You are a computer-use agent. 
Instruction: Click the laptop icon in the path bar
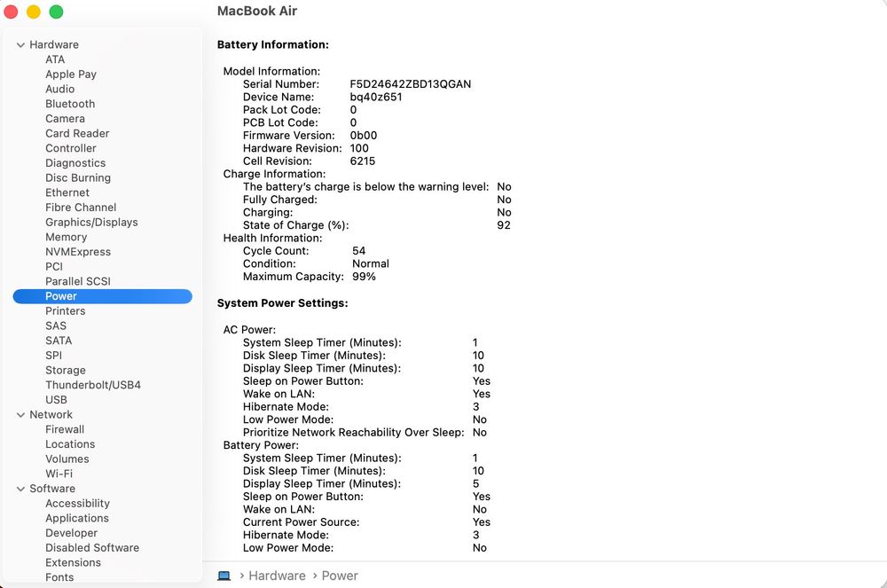(x=224, y=576)
